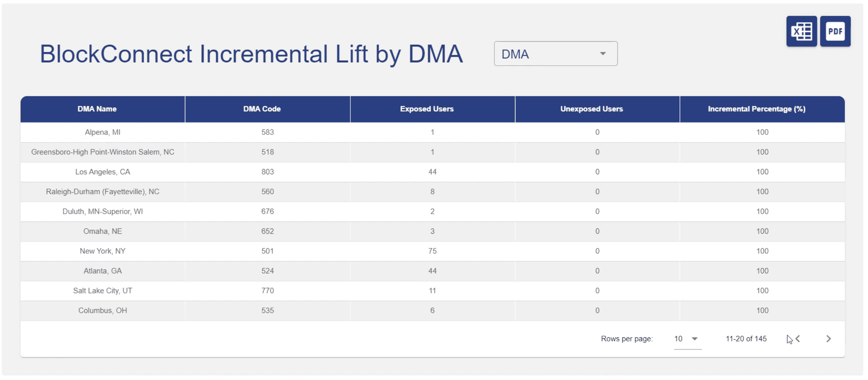Click Greensboro-High Point-Winston Salem, NC cell
Screen dimensions: 868x380
pyautogui.click(x=103, y=152)
